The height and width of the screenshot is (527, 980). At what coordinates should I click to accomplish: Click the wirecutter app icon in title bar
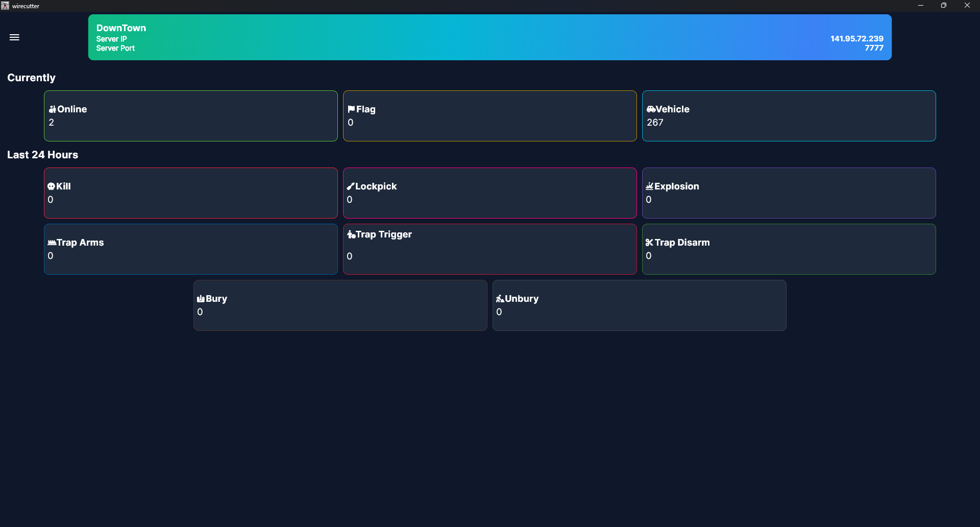point(5,6)
